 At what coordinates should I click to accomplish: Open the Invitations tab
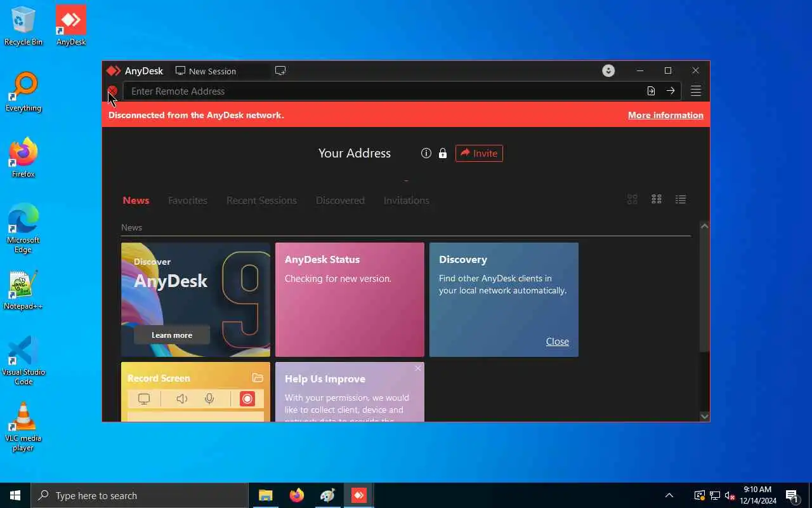point(406,200)
